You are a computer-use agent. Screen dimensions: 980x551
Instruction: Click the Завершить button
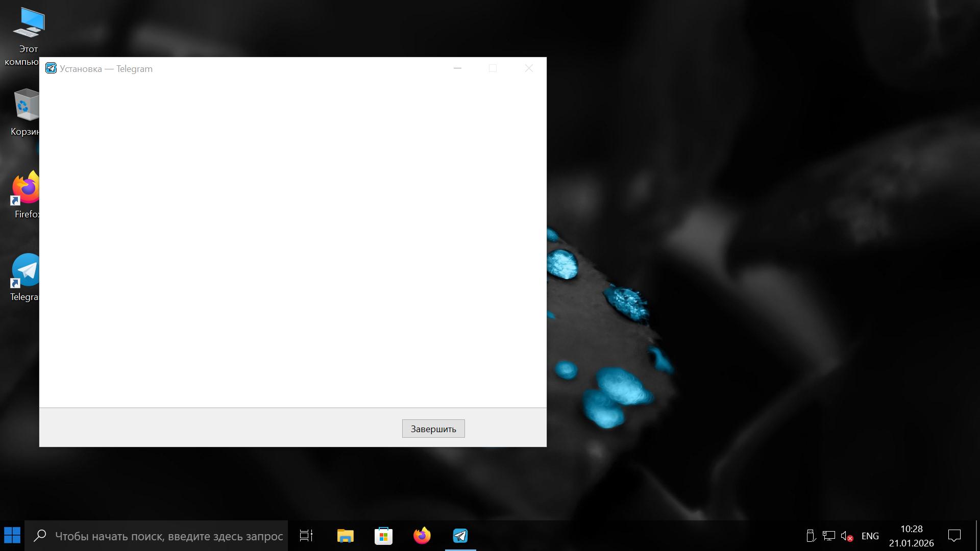click(x=433, y=429)
